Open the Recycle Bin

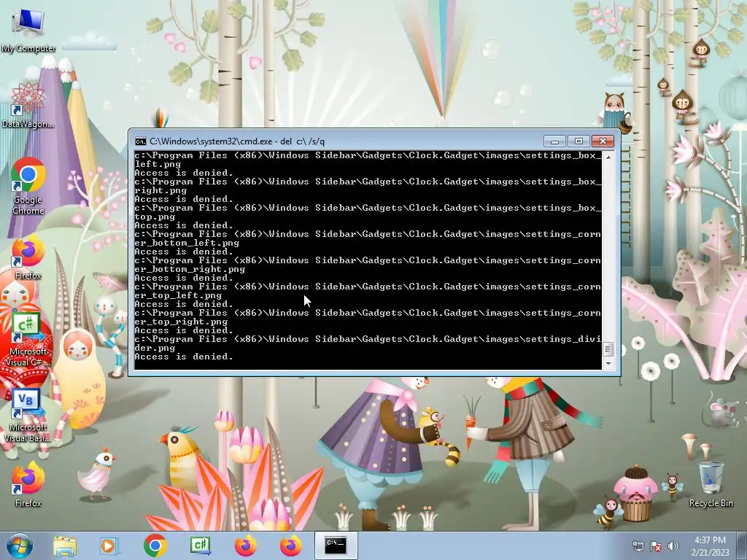pyautogui.click(x=711, y=484)
